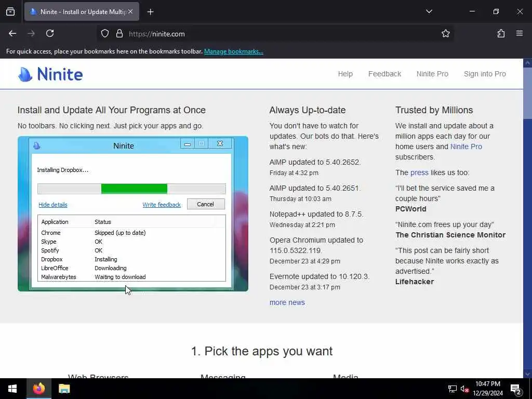Open the Windows Start menu
This screenshot has height=399, width=532.
coord(12,389)
